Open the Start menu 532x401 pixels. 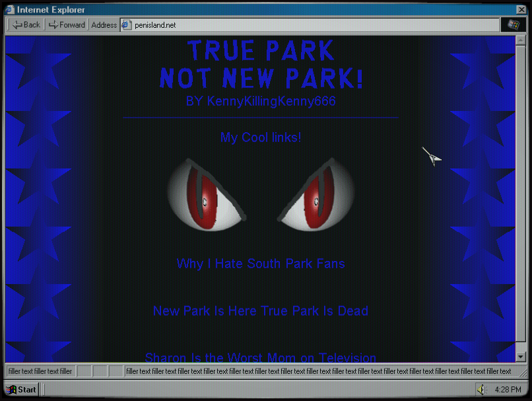21,390
